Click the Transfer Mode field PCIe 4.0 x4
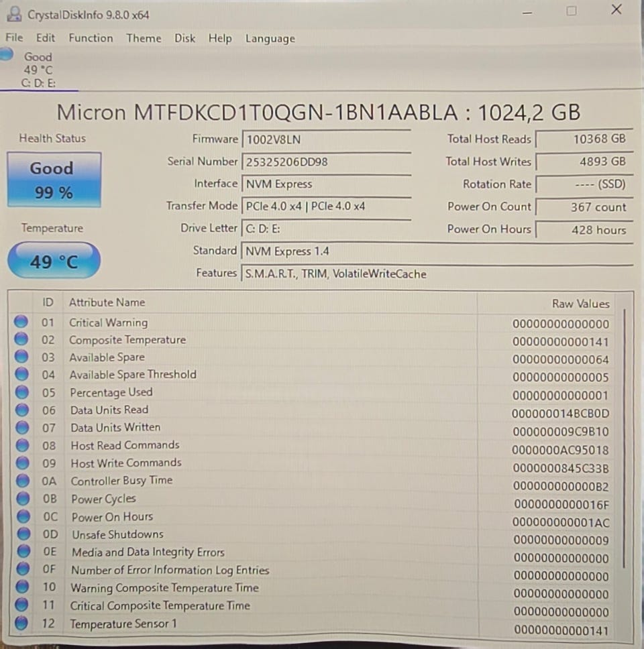 tap(326, 206)
